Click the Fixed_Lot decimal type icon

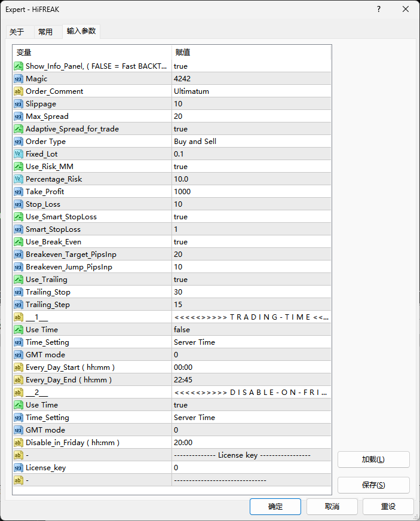click(x=19, y=154)
